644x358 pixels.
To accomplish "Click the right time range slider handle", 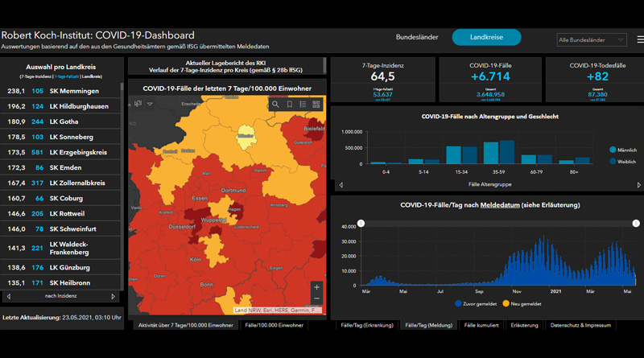I will tap(636, 224).
